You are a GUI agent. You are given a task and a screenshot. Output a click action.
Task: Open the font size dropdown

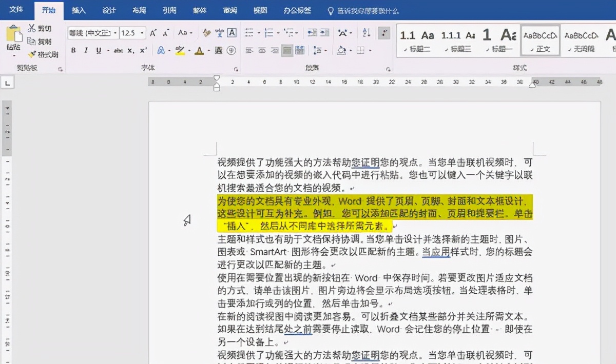[141, 33]
